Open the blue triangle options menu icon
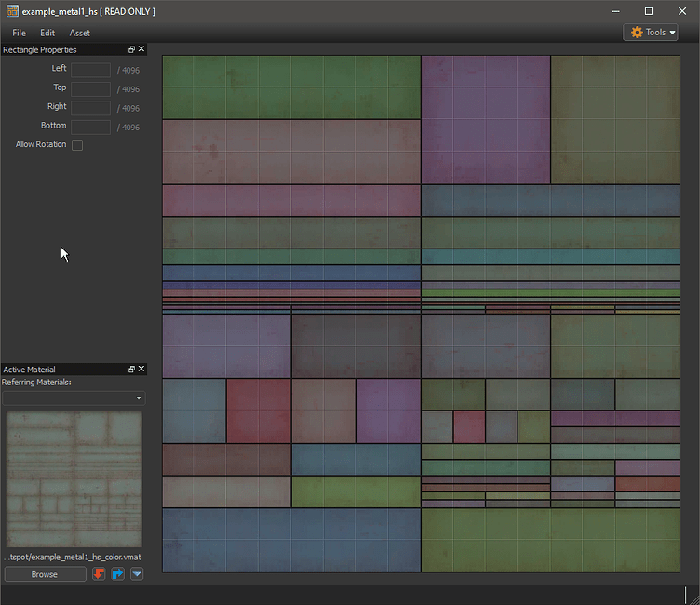This screenshot has width=700, height=605. point(137,574)
